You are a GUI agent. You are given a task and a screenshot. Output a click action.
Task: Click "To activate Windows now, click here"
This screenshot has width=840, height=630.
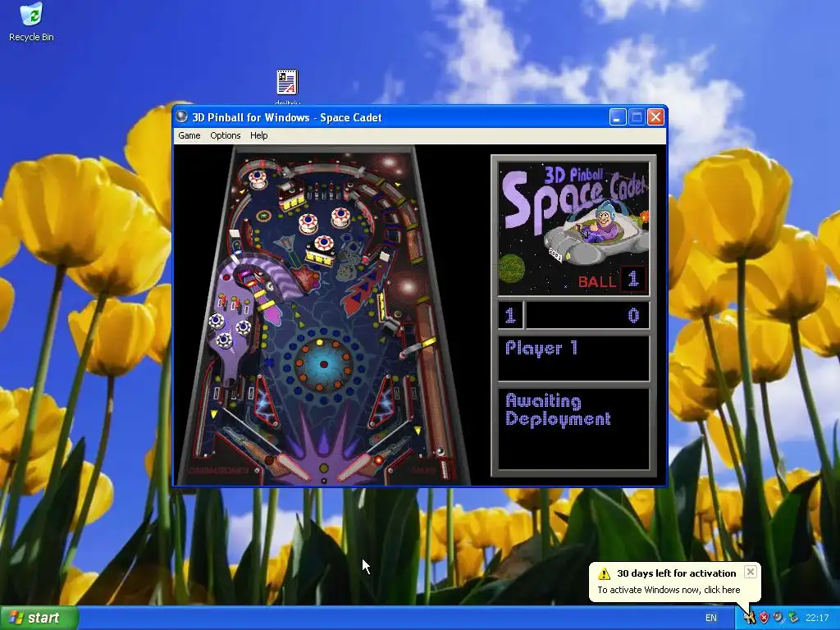point(669,590)
